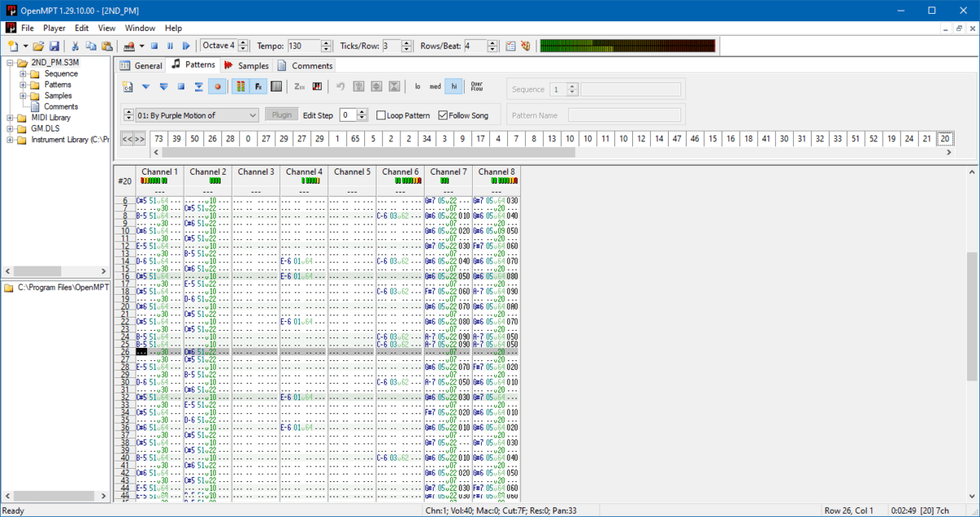
Task: Undo the last pattern edit
Action: (x=341, y=86)
